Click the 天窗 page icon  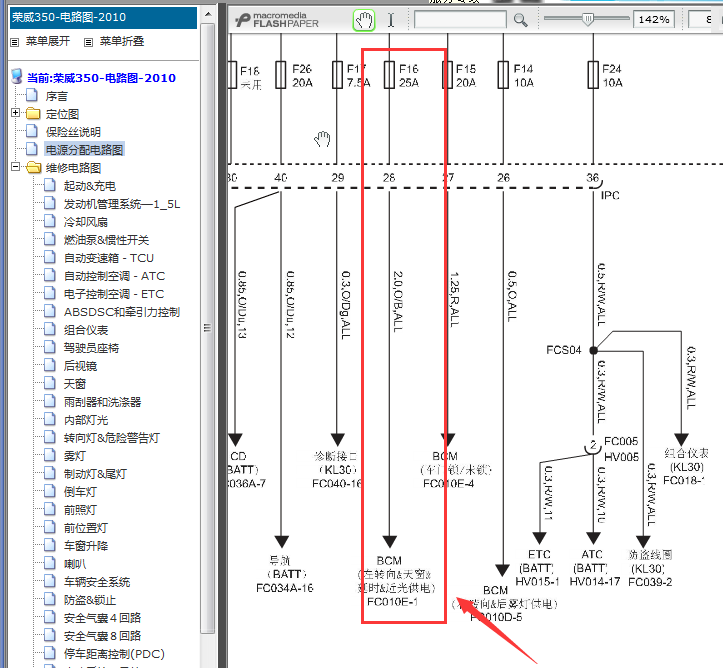click(50, 383)
